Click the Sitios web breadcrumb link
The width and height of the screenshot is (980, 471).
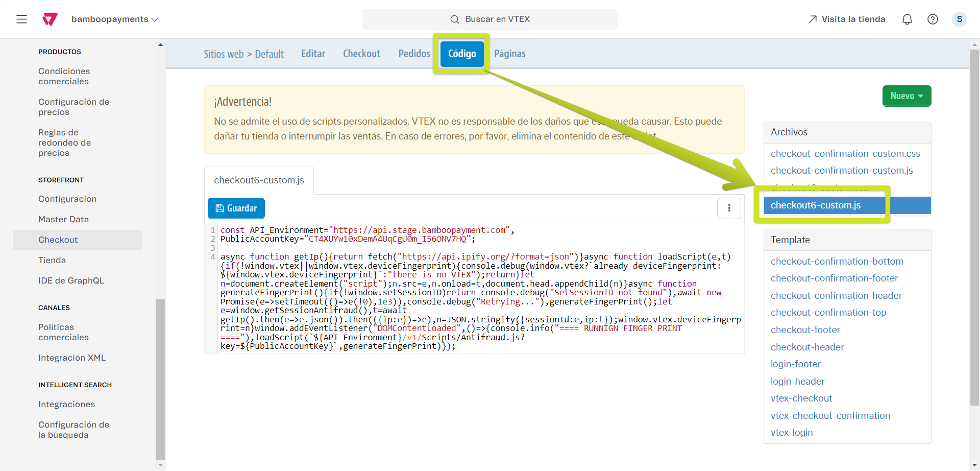pyautogui.click(x=224, y=54)
